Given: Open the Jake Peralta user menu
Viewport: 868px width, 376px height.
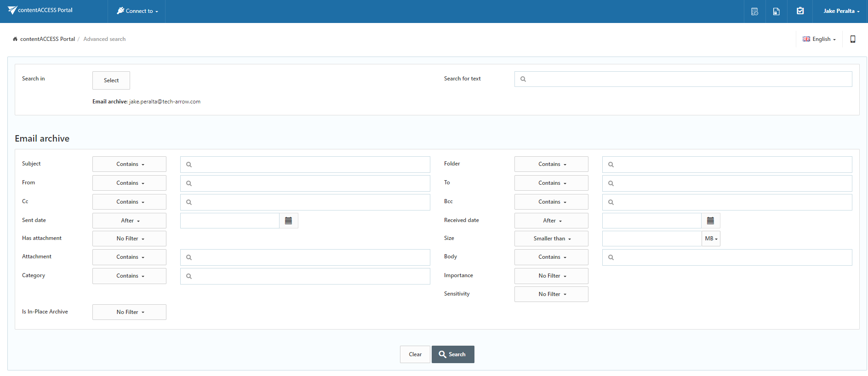Looking at the screenshot, I should [841, 11].
